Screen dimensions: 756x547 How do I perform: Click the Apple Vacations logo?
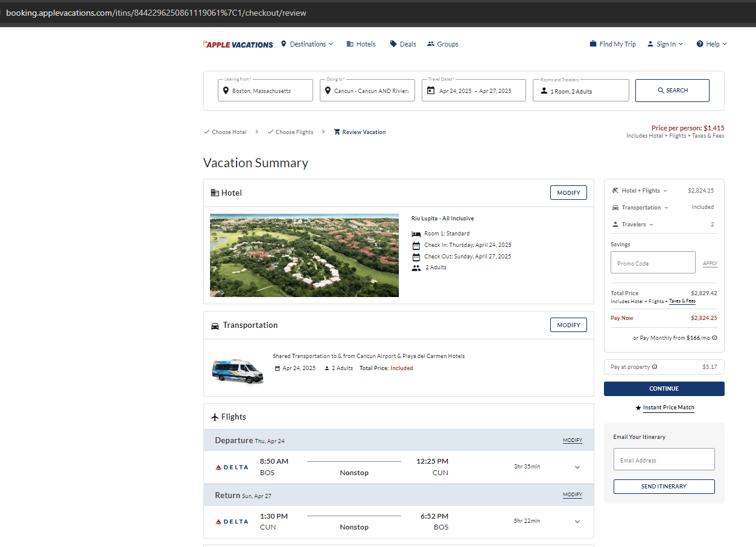pos(238,44)
